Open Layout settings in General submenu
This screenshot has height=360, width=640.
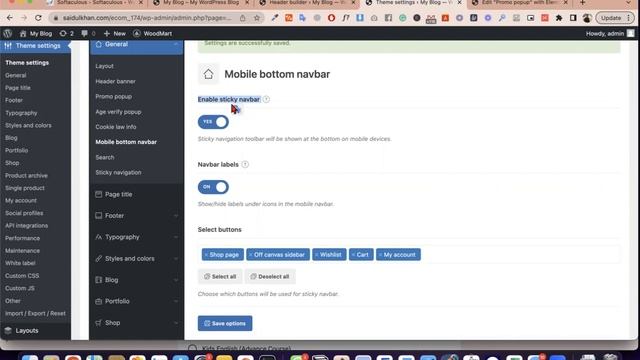[x=104, y=66]
